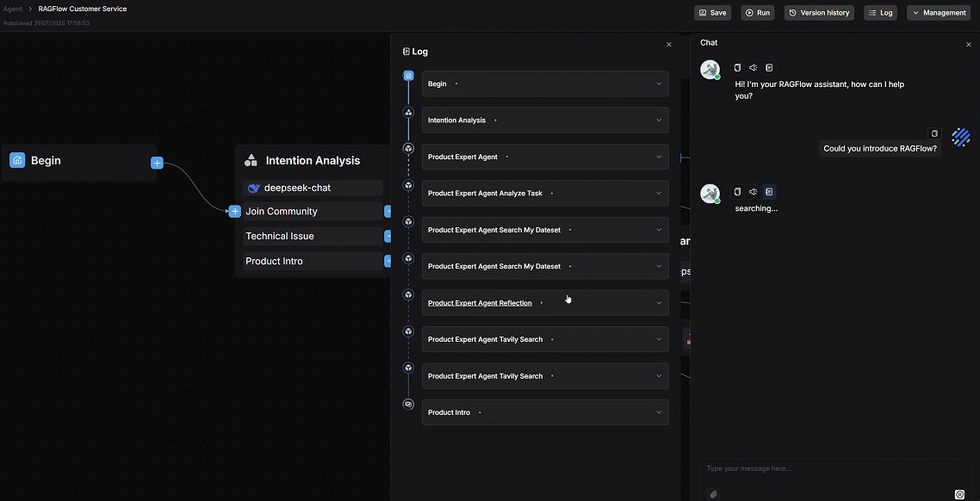
Task: Click the 'searching...' status text
Action: pyautogui.click(x=756, y=208)
